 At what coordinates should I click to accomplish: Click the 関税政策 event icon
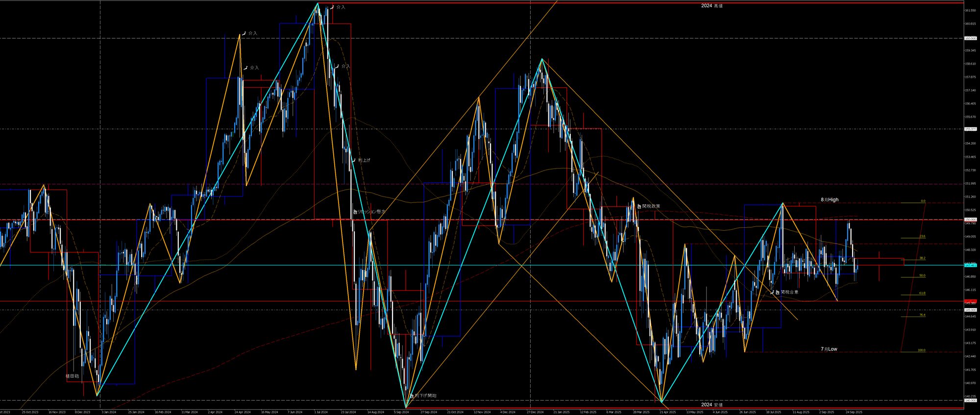pyautogui.click(x=639, y=206)
